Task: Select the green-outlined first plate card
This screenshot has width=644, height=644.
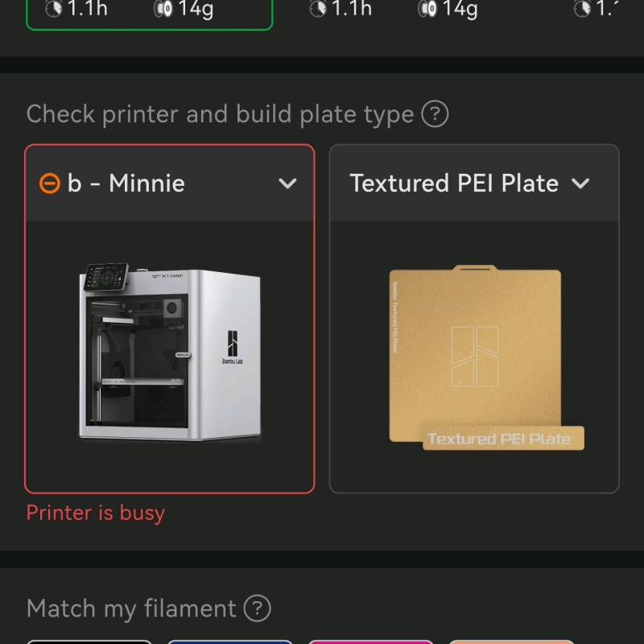Action: (x=149, y=12)
